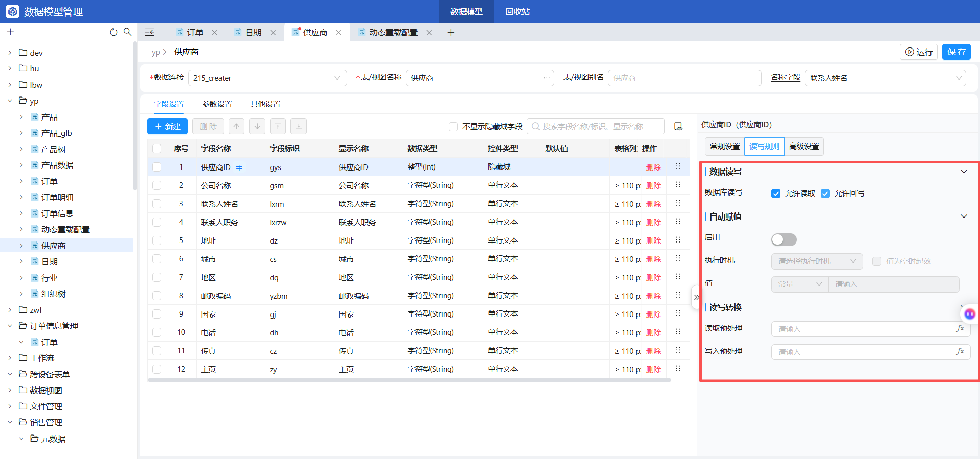This screenshot has height=459, width=980.
Task: Check 值为空时起效 option
Action: 877,261
